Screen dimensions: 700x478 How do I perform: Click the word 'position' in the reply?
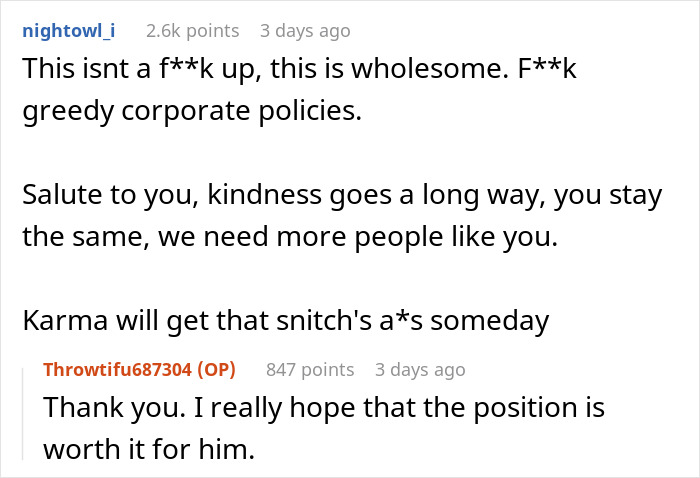tap(512, 409)
